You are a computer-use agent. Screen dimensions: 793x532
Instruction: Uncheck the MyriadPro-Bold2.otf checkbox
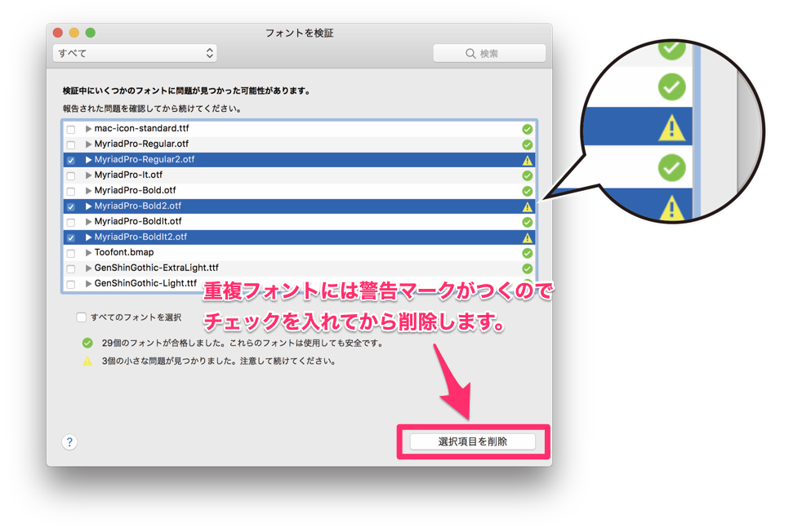(73, 206)
